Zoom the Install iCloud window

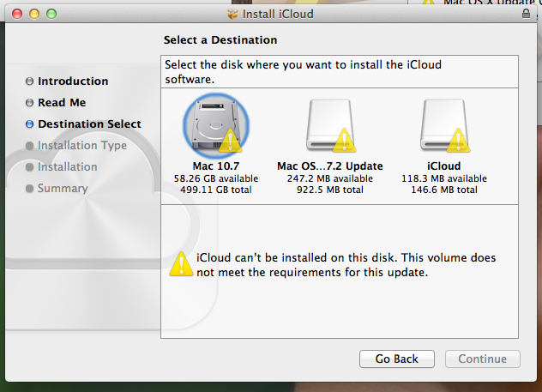[x=51, y=14]
